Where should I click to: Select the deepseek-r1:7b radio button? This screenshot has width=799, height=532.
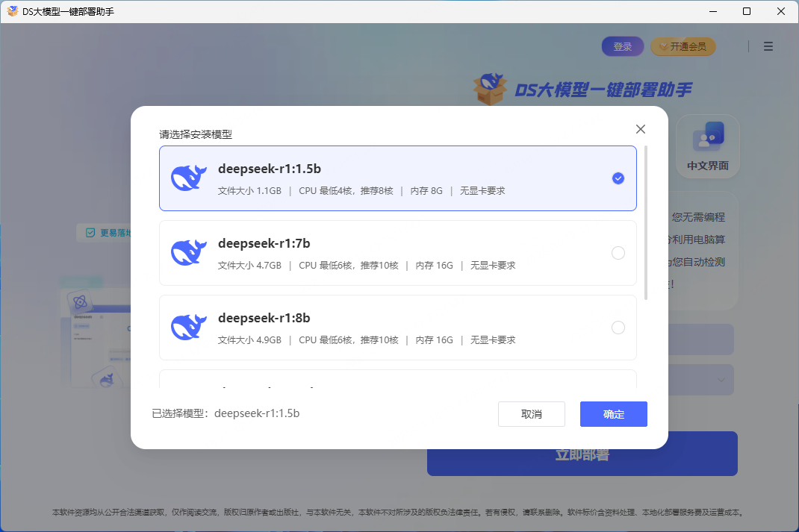pos(618,253)
